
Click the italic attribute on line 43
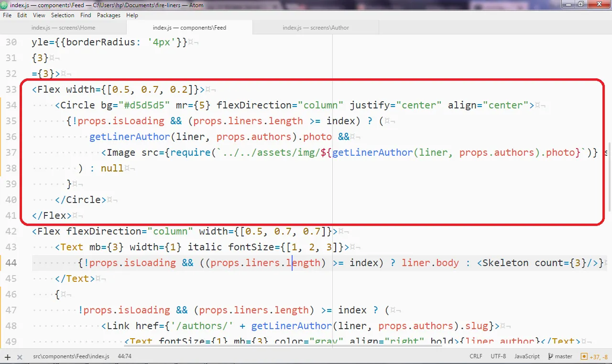pyautogui.click(x=205, y=247)
